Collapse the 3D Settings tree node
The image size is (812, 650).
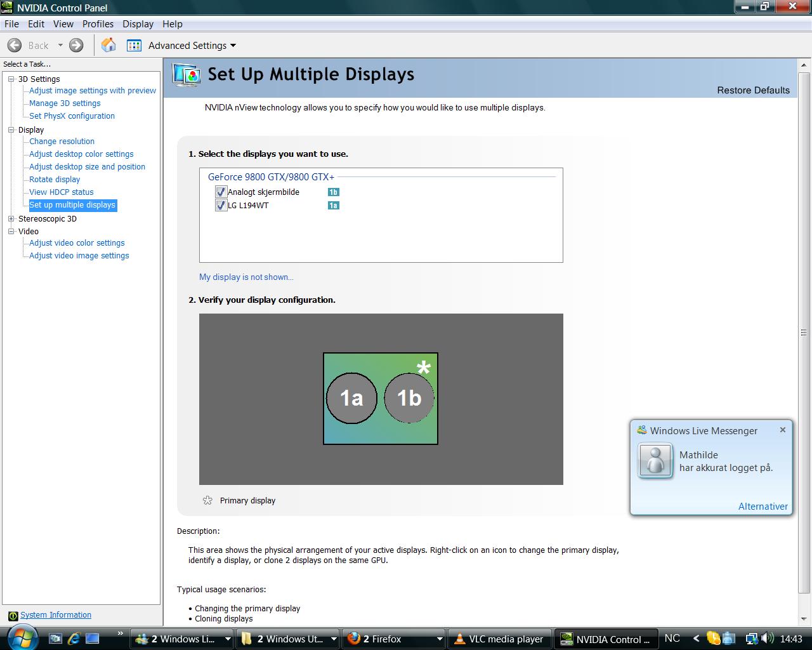pos(11,79)
